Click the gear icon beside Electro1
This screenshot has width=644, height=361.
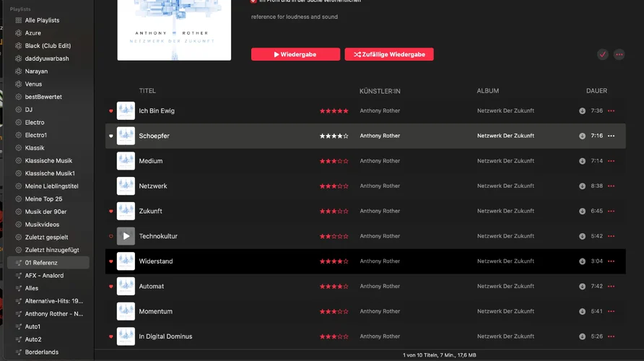19,135
